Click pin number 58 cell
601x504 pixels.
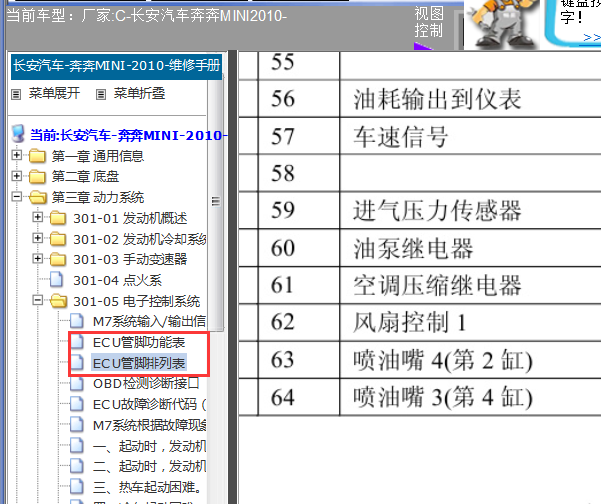299,173
